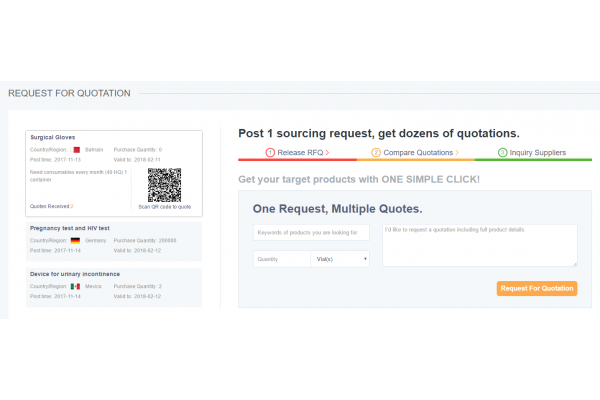Open the Pregnancy test and HIV test listing

[70, 229]
